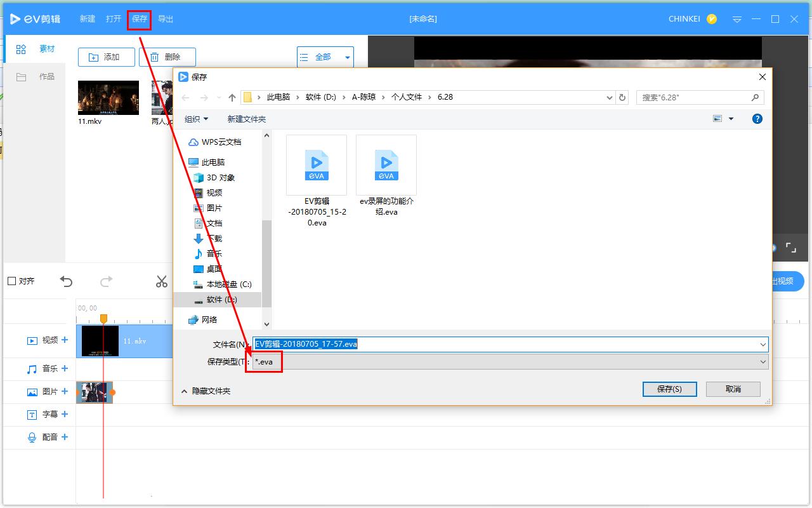
Task: Go up one folder level in dialog
Action: [232, 97]
